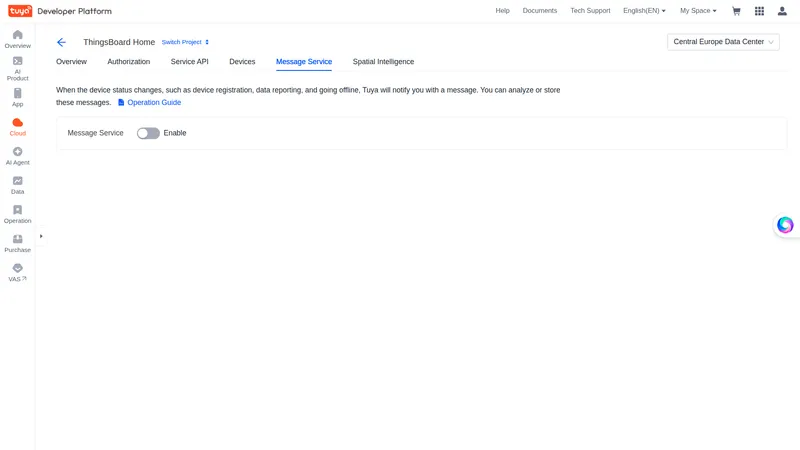Select the Cloud sidebar icon
Screen dimensions: 800x450
coord(17,127)
